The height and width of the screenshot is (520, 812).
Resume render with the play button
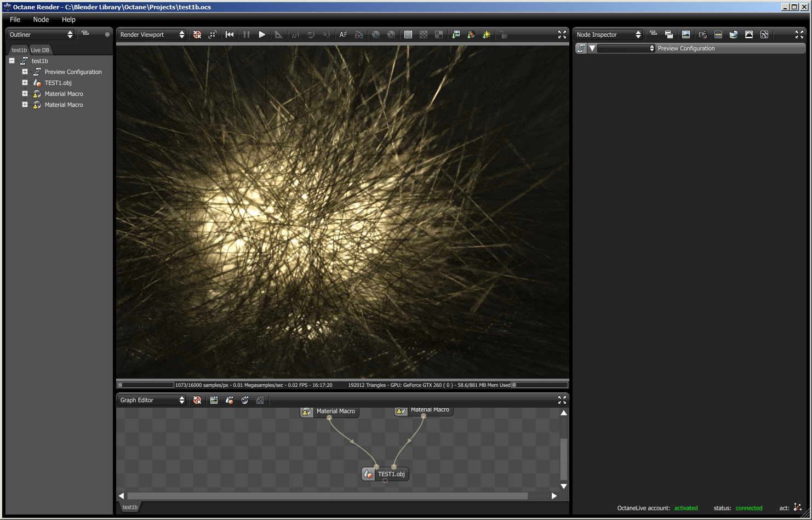coord(262,35)
